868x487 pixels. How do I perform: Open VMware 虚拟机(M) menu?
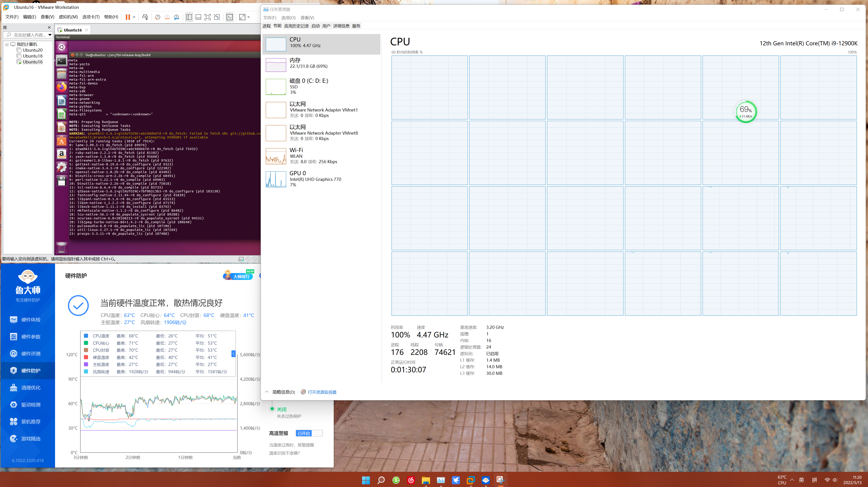tap(68, 17)
